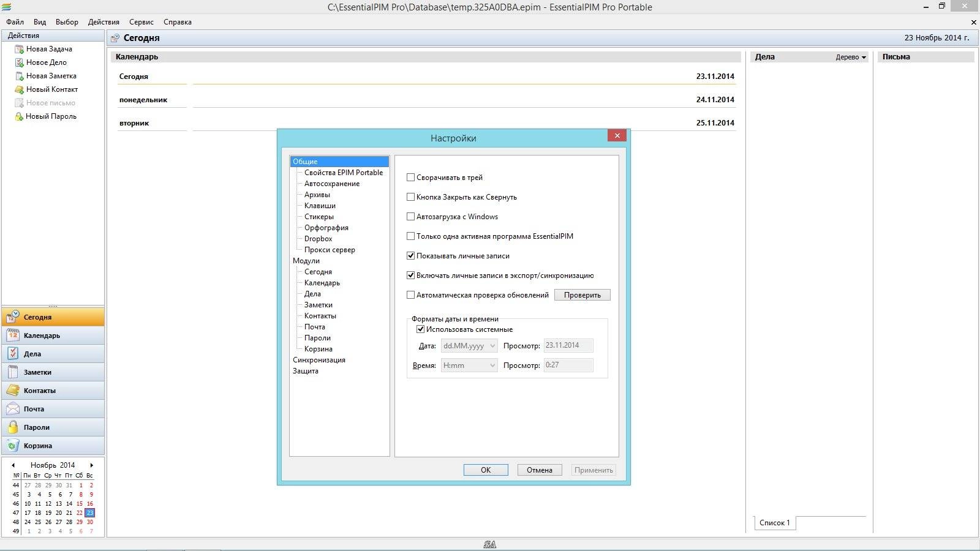The width and height of the screenshot is (980, 551).
Task: Select Модули category in settings tree
Action: 306,261
